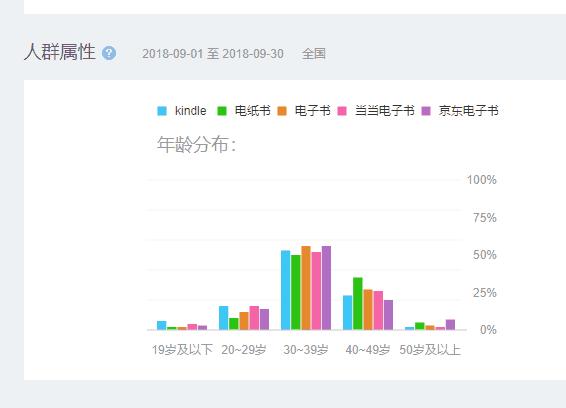The width and height of the screenshot is (566, 408).
Task: Toggle the 电纸书 green legend swatch
Action: pyautogui.click(x=222, y=111)
